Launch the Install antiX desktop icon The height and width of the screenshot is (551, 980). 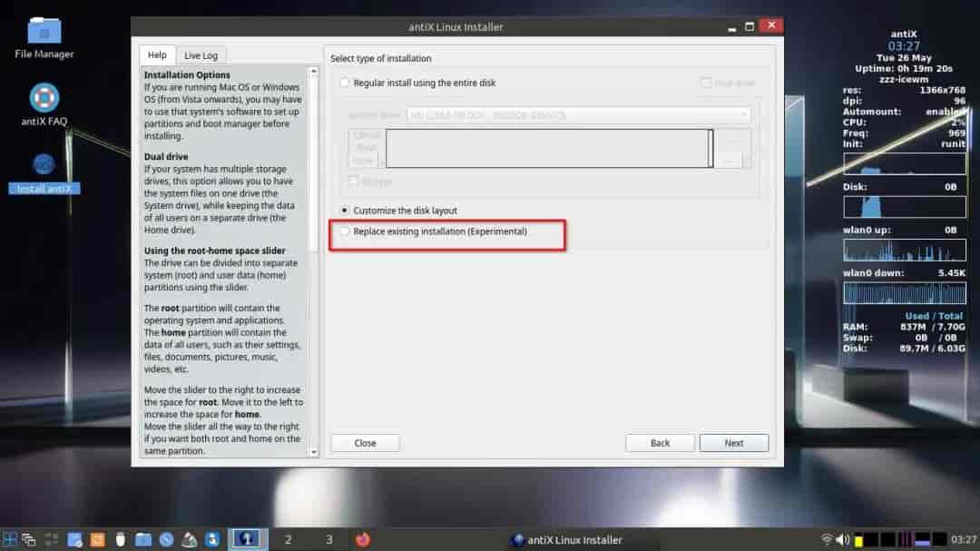coord(44,173)
